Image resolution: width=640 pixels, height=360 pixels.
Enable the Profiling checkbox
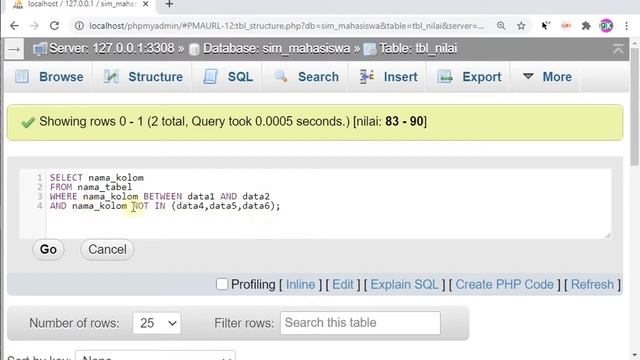(x=222, y=284)
